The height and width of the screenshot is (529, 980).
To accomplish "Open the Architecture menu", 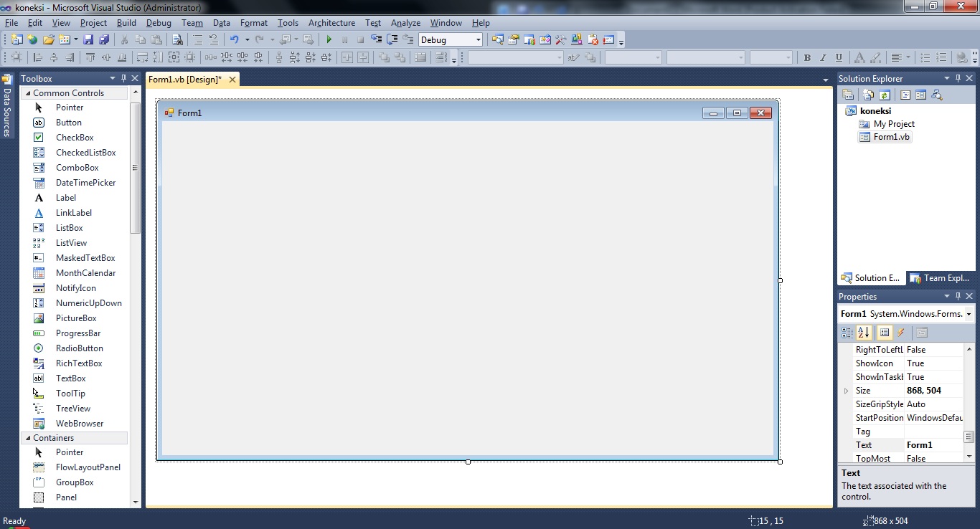I will [x=331, y=23].
